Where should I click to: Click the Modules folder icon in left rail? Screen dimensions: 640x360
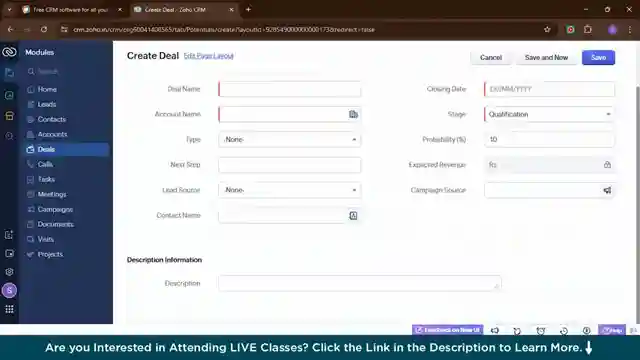[x=9, y=73]
